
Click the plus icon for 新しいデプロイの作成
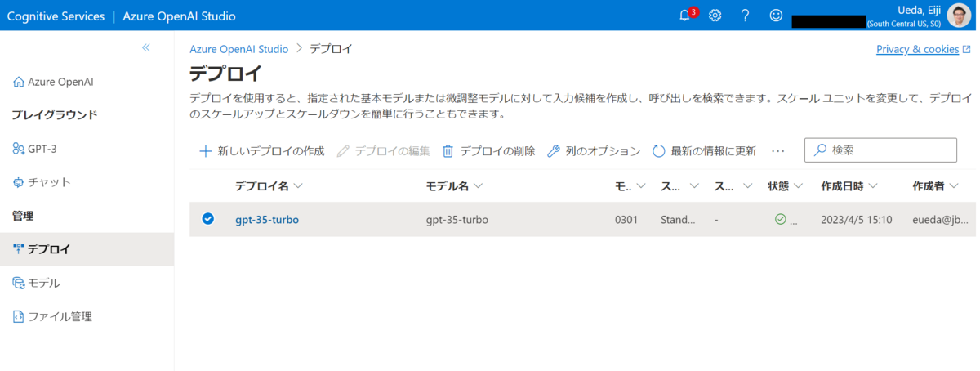click(205, 151)
